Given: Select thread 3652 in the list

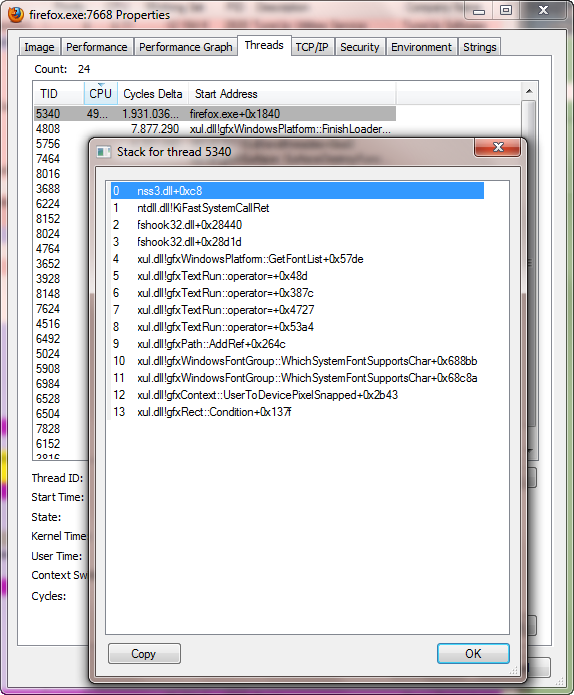Looking at the screenshot, I should pos(48,264).
